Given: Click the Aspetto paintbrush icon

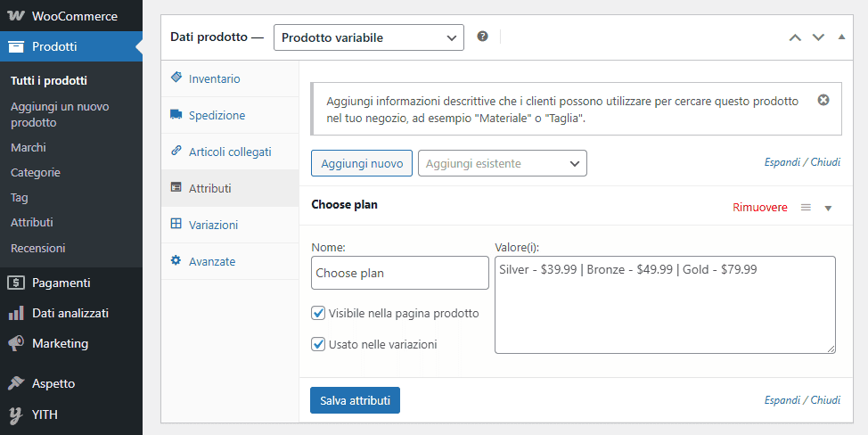Looking at the screenshot, I should tap(16, 383).
